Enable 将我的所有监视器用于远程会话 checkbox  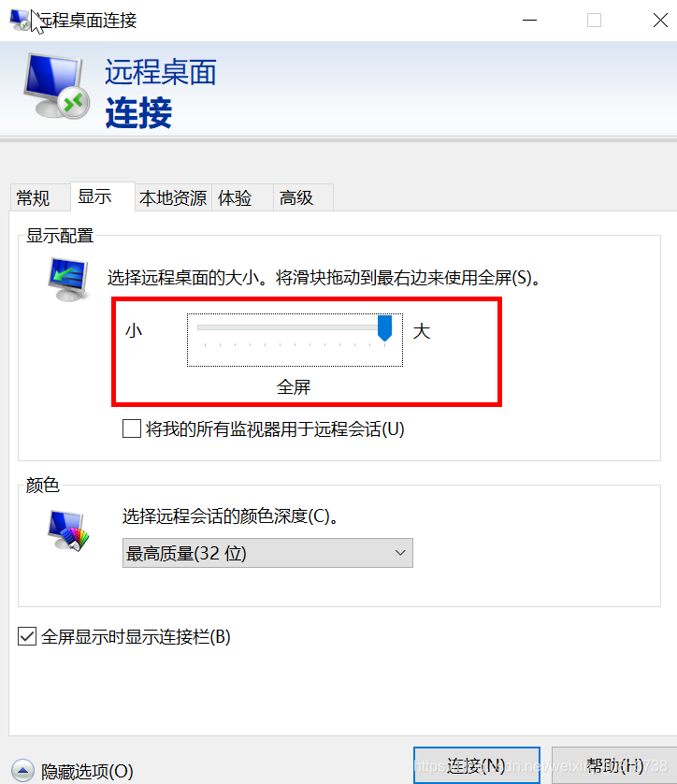[x=132, y=429]
